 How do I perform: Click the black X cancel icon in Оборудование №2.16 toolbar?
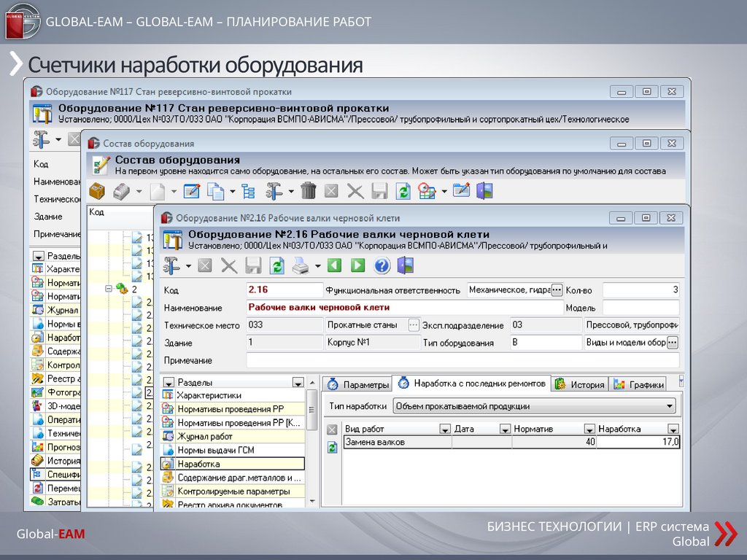click(x=229, y=265)
